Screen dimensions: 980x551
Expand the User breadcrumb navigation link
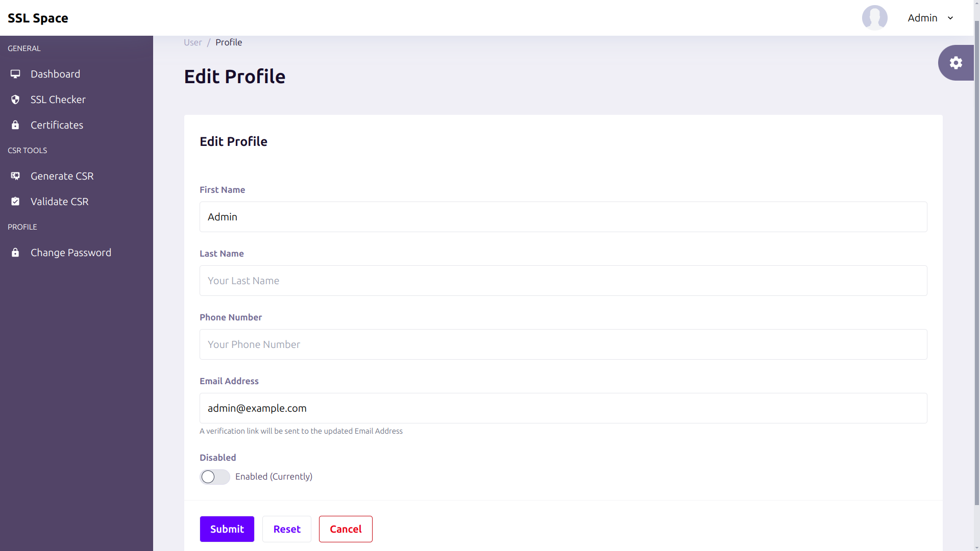tap(192, 42)
